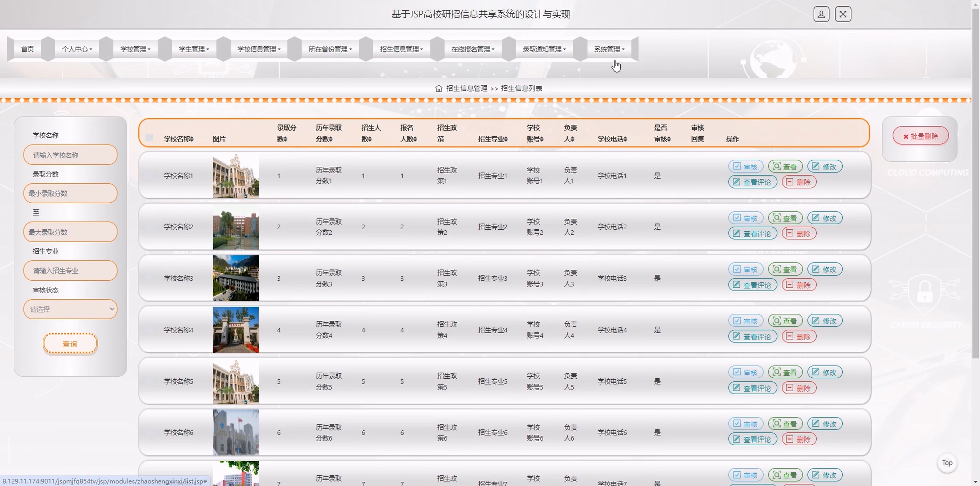Sort by 是否审核 column header
Screen dimensions: 980x486
coord(662,133)
